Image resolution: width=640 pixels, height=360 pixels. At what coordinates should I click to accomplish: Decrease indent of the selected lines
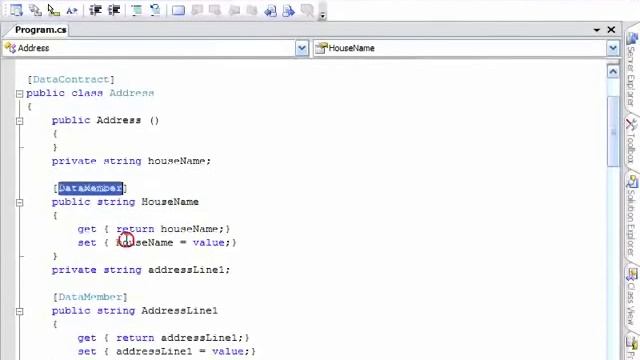[x=96, y=10]
